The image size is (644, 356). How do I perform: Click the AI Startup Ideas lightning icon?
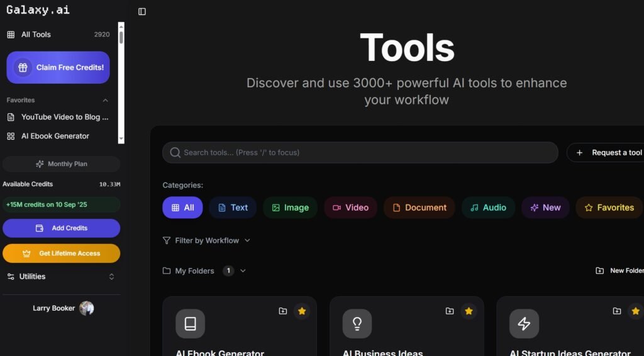[x=524, y=323]
